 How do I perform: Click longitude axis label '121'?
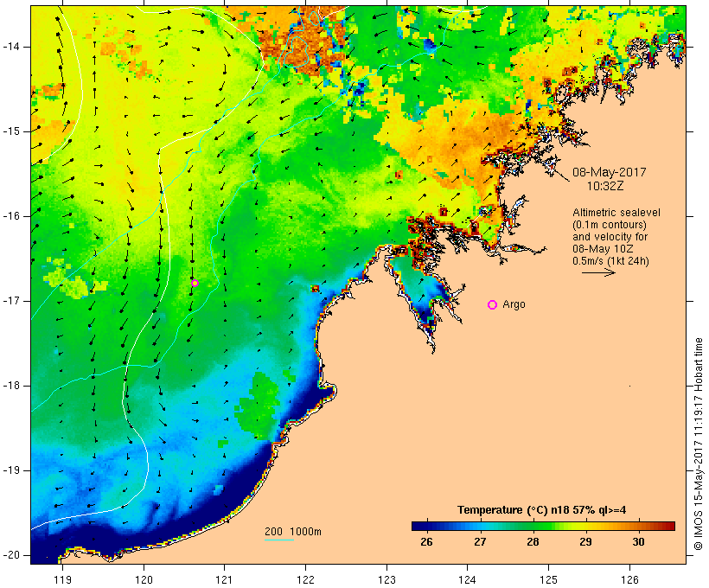click(x=224, y=580)
